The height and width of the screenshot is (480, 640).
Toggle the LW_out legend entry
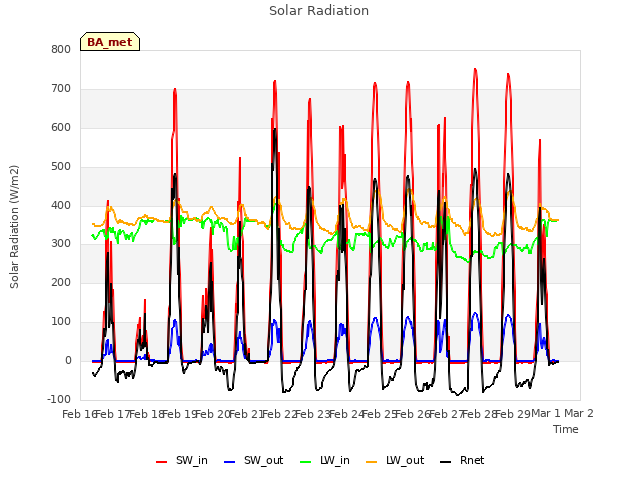[395, 461]
